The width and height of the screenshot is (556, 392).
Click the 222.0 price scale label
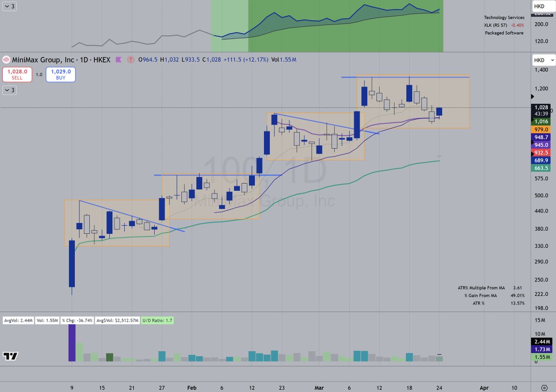[540, 294]
